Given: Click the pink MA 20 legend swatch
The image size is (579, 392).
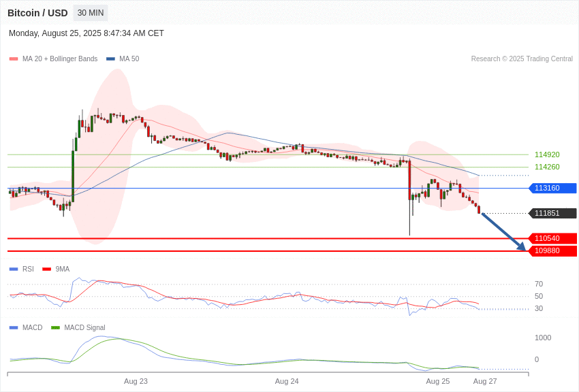Looking at the screenshot, I should [14, 59].
